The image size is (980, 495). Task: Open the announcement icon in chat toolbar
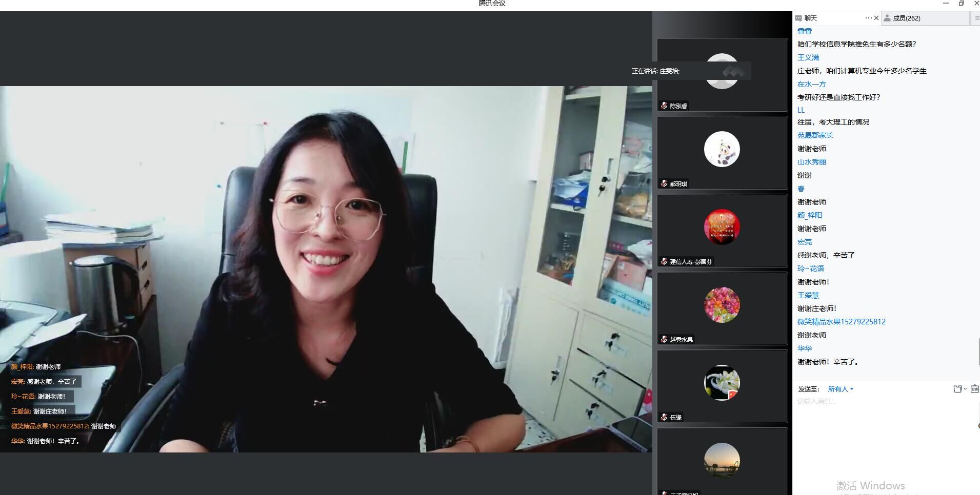(x=975, y=389)
